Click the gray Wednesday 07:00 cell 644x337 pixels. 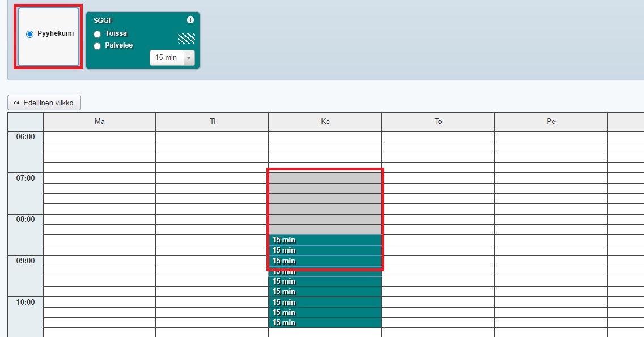(x=325, y=178)
